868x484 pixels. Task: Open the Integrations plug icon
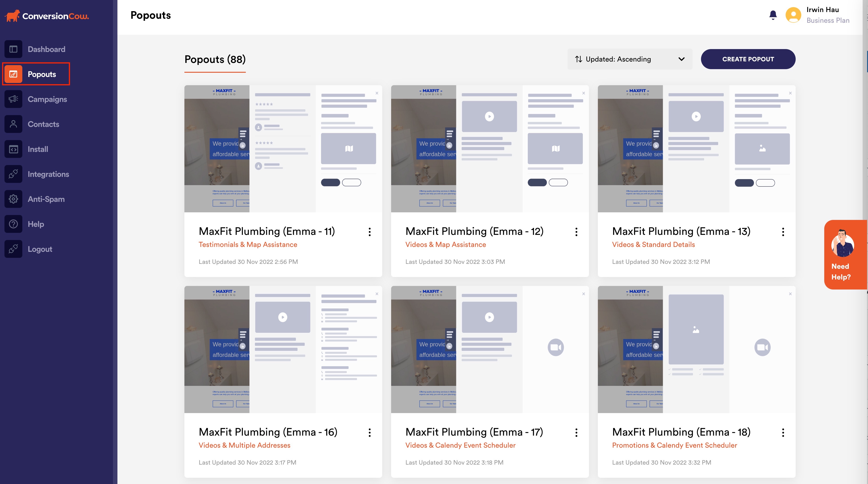pyautogui.click(x=13, y=174)
